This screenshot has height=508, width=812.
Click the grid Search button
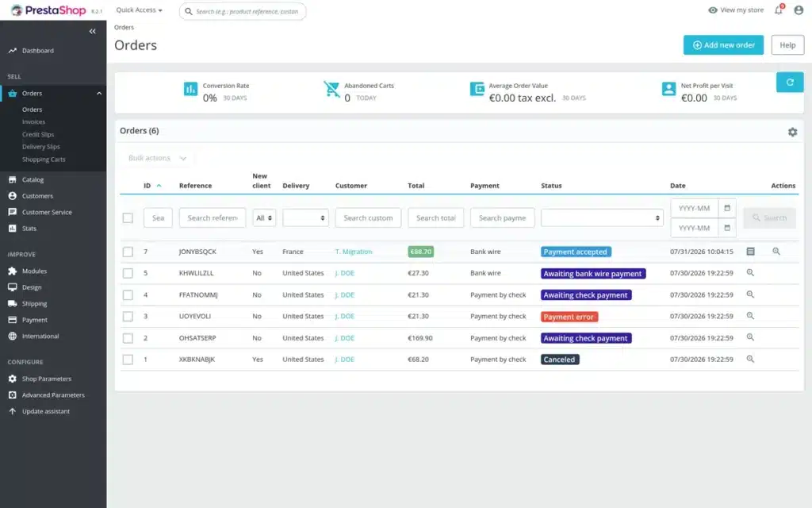tap(769, 217)
